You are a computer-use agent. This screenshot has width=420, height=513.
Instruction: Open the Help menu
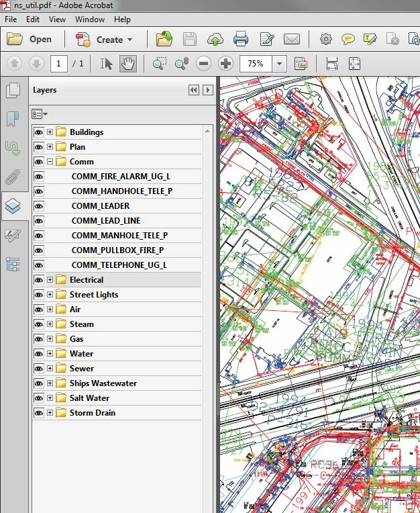(x=122, y=19)
